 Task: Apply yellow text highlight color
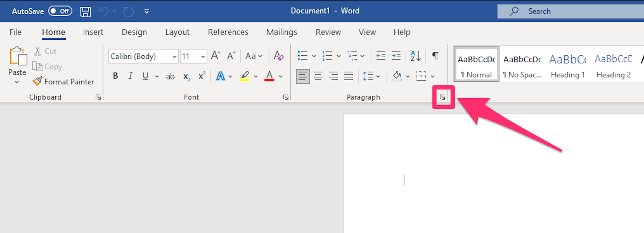tap(245, 76)
